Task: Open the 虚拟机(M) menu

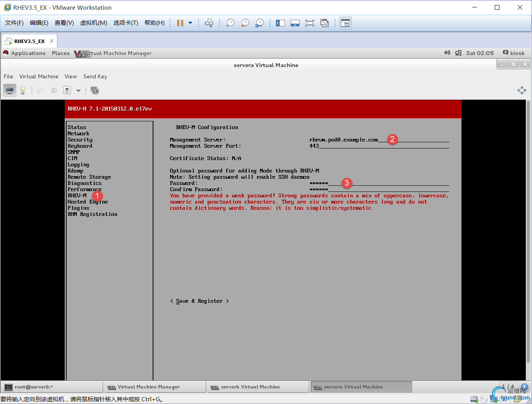Action: (94, 23)
